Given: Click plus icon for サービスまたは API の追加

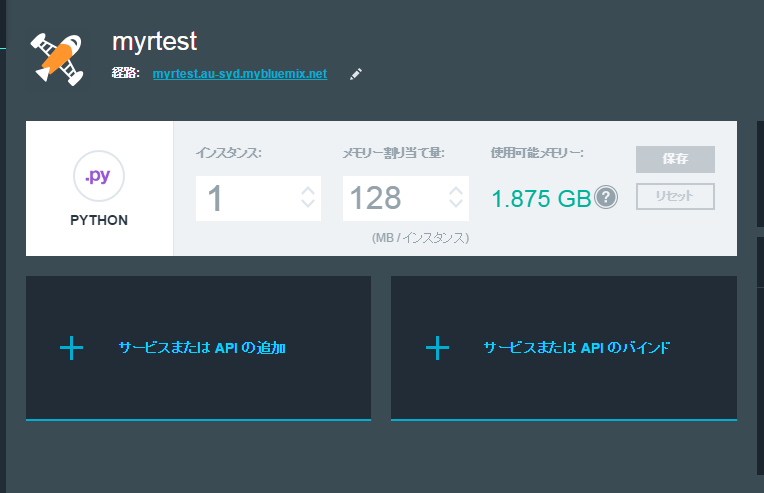Looking at the screenshot, I should [x=72, y=348].
